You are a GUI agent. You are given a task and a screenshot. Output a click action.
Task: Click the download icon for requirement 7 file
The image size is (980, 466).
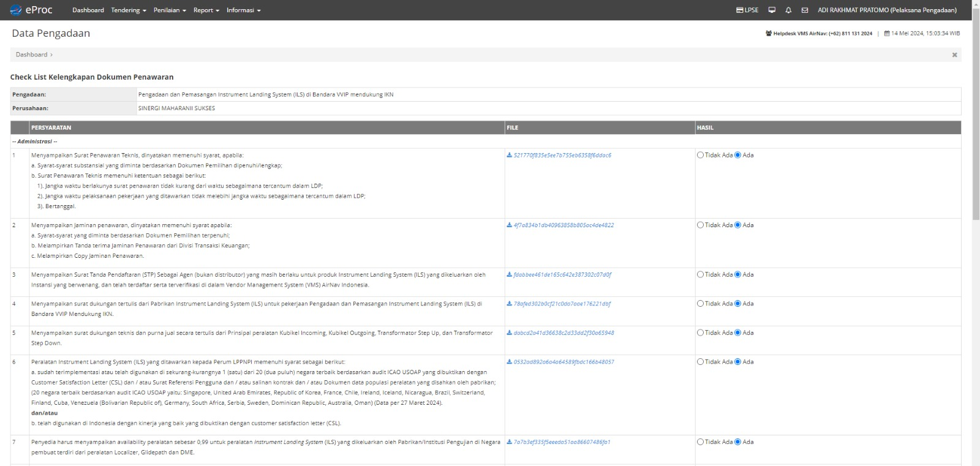[509, 442]
